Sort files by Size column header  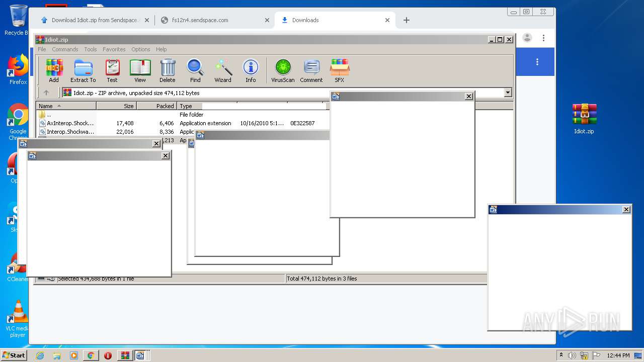(x=117, y=106)
